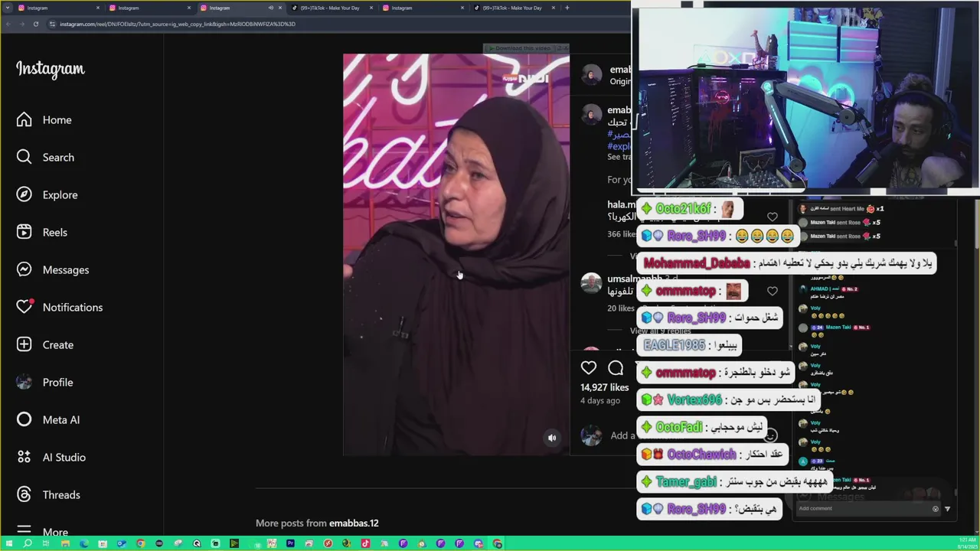Open the Windows Start menu
Image resolution: width=980 pixels, height=551 pixels.
coord(9,543)
